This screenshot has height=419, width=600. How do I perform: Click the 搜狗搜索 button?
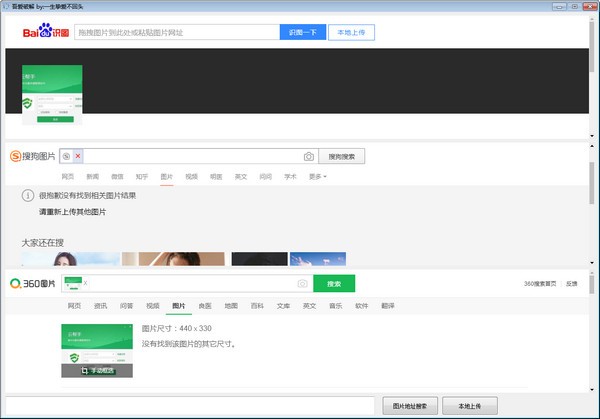(342, 157)
